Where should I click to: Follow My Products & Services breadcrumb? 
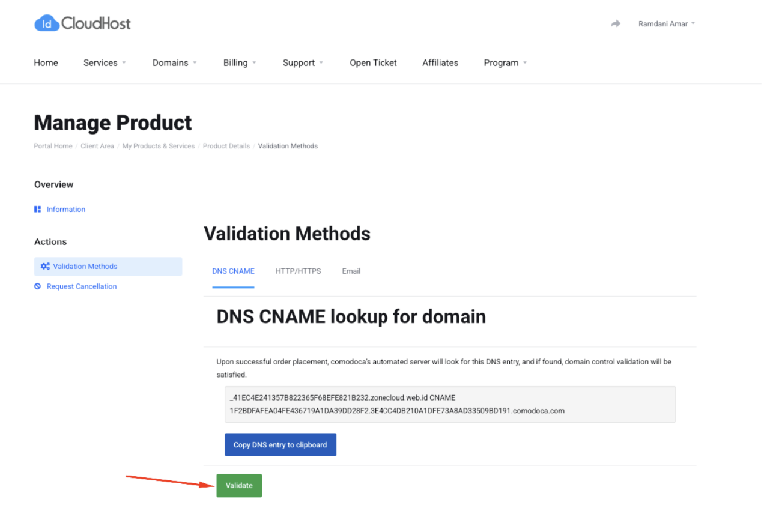coord(159,146)
